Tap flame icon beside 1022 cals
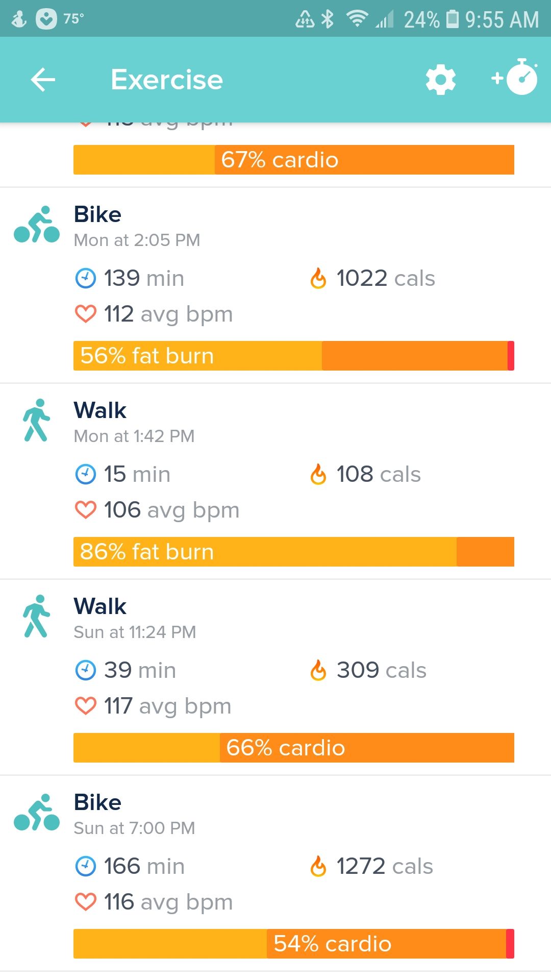Viewport: 551px width, 980px height. coord(318,279)
